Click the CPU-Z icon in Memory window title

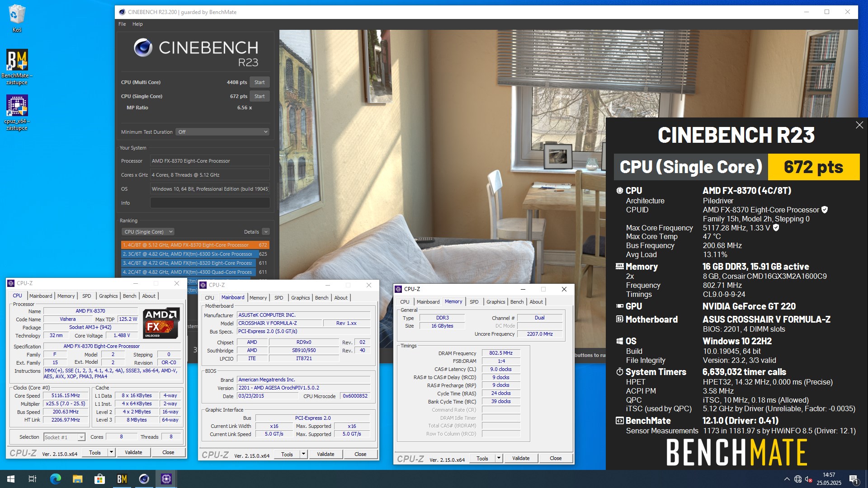pos(398,289)
